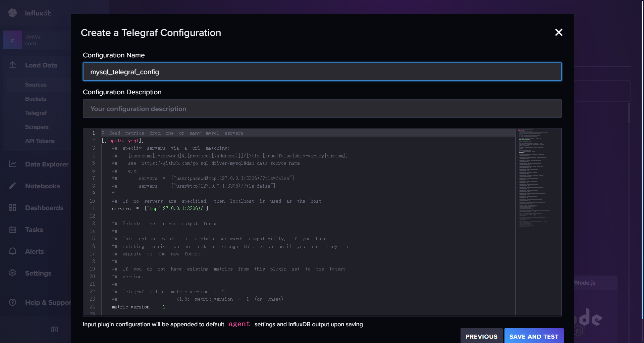Image resolution: width=644 pixels, height=343 pixels.
Task: Click the code editor minimap
Action: point(538,222)
